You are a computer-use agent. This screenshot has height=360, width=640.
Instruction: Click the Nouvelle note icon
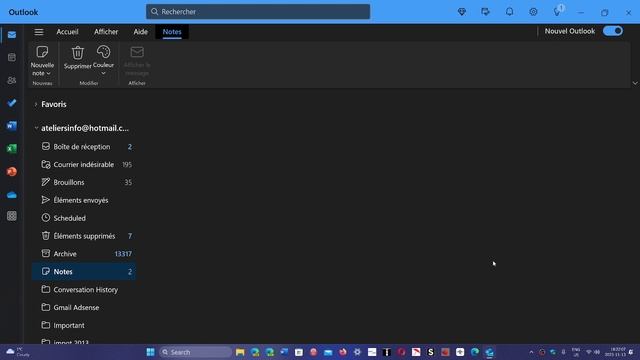pyautogui.click(x=42, y=52)
